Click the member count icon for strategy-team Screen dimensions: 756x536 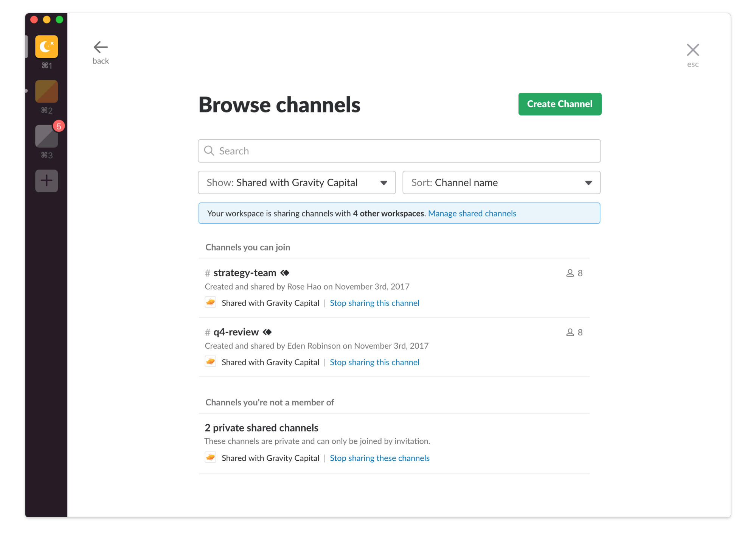(570, 273)
